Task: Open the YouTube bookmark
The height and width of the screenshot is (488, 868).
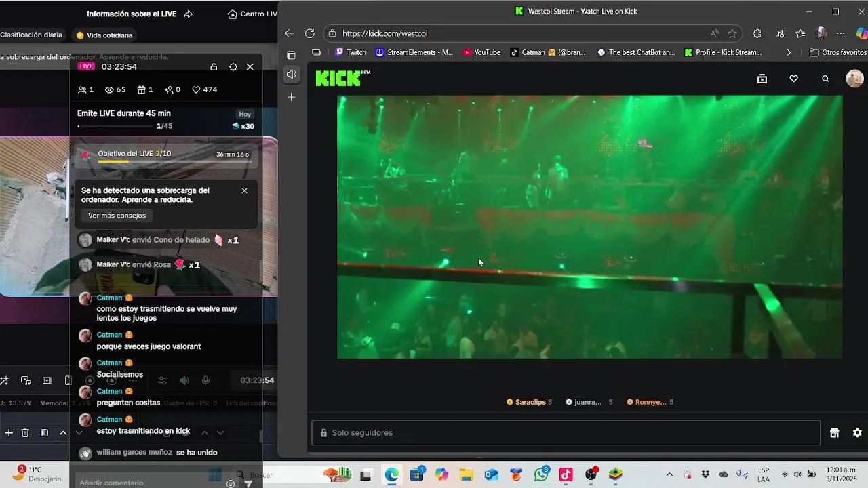Action: click(x=481, y=52)
